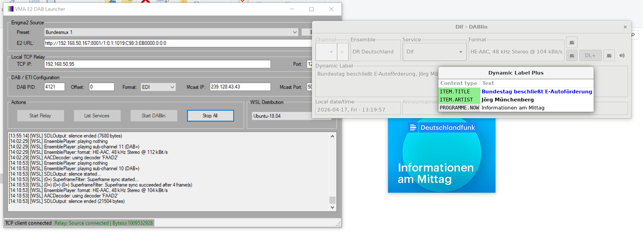
Task: Click the PROGRAMME.NOW content type cell
Action: (459, 108)
